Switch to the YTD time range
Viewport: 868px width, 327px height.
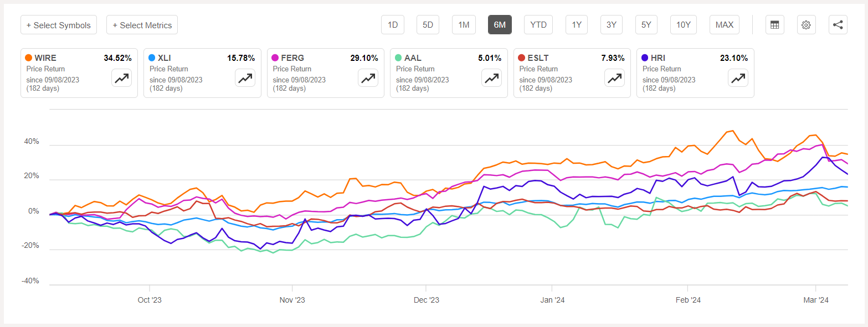click(538, 24)
